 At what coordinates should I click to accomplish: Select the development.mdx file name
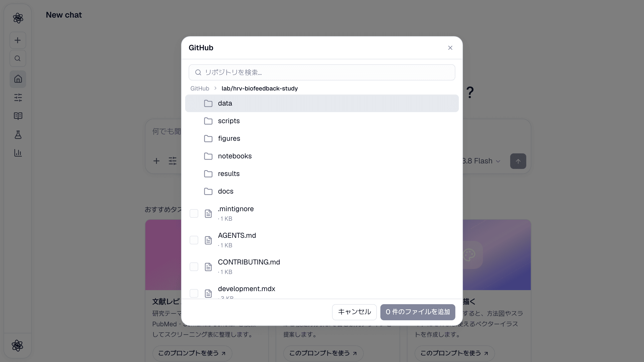[x=247, y=289]
